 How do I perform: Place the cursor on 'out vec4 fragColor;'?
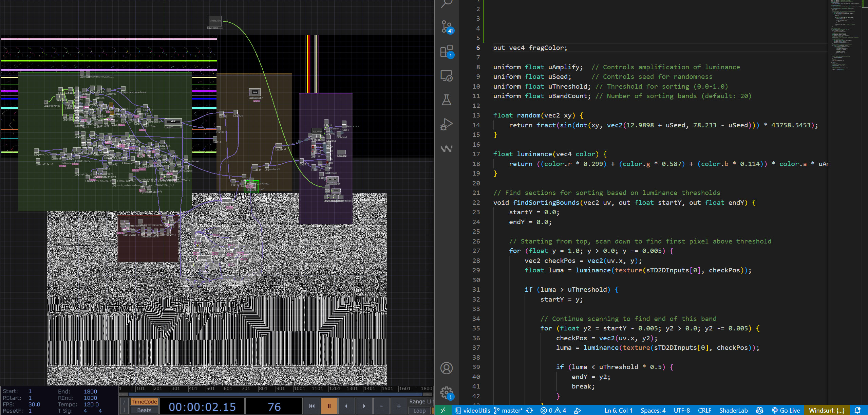pos(530,48)
